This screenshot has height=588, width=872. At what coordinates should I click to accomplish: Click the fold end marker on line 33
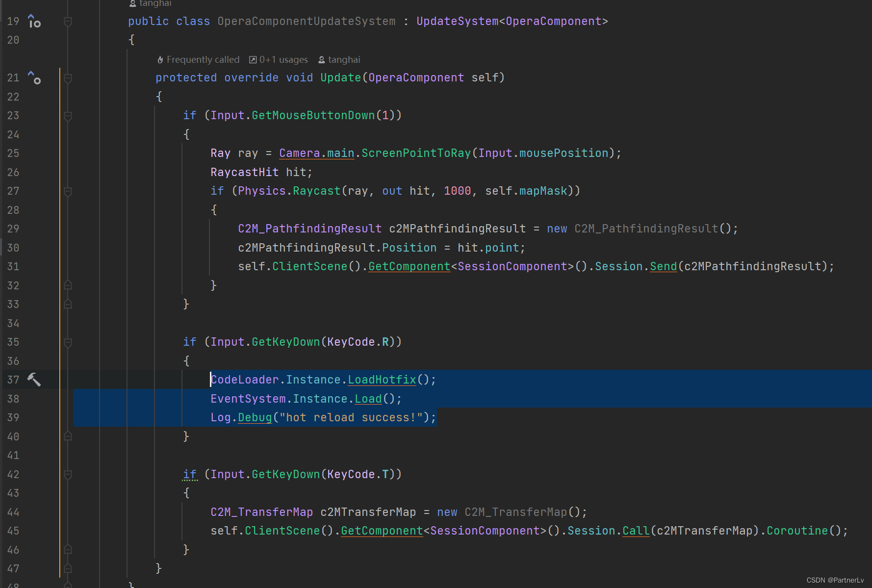(x=68, y=304)
